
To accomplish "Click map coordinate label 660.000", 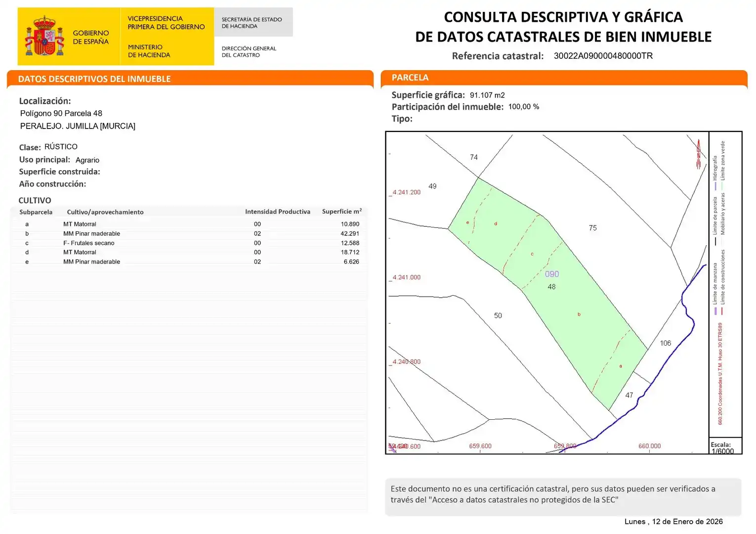I will (649, 446).
